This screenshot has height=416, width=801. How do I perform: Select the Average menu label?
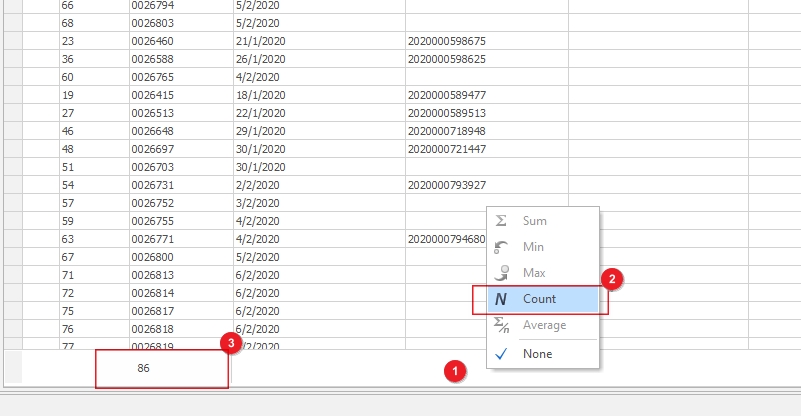(544, 325)
